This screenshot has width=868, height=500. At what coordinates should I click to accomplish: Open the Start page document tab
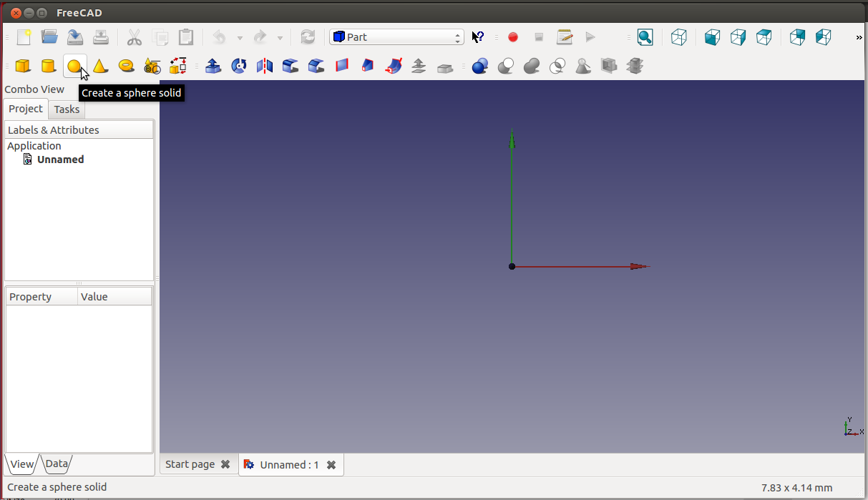click(x=190, y=464)
